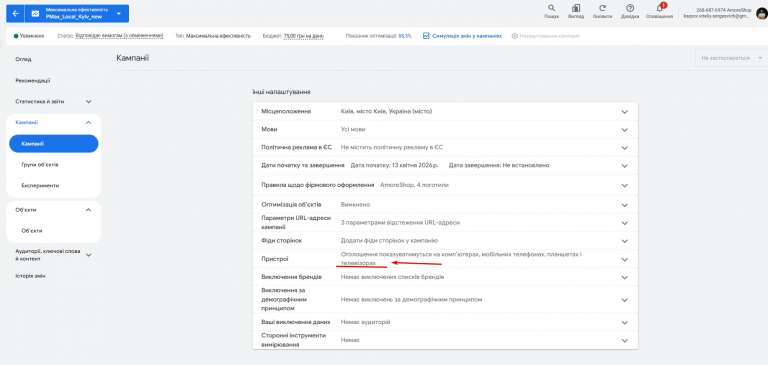Screen dimensions: 768x365
Task: Click the green Увімкнено status dot
Action: point(16,36)
